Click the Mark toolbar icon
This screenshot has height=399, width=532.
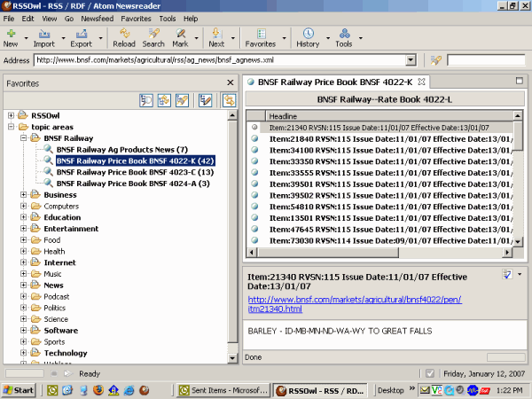[180, 34]
